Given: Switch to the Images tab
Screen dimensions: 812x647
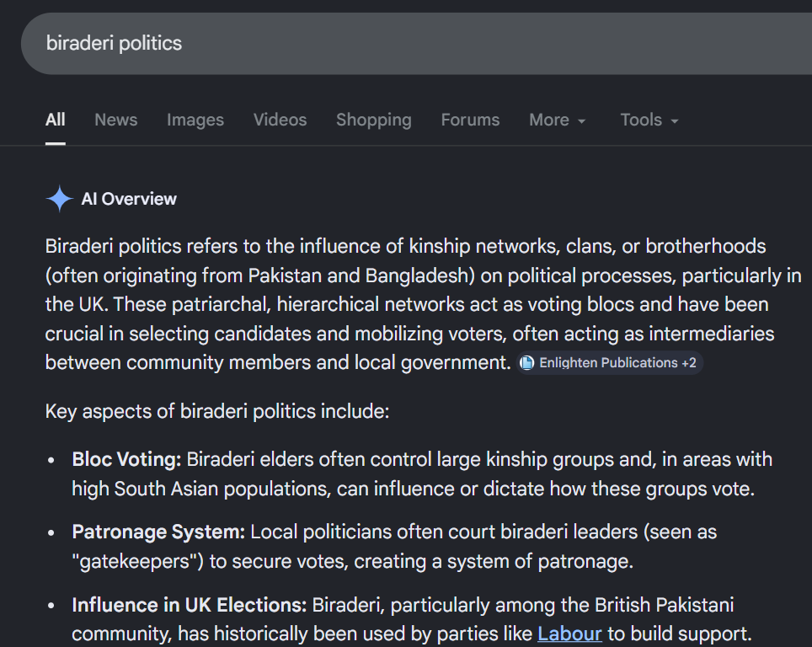Looking at the screenshot, I should 195,120.
